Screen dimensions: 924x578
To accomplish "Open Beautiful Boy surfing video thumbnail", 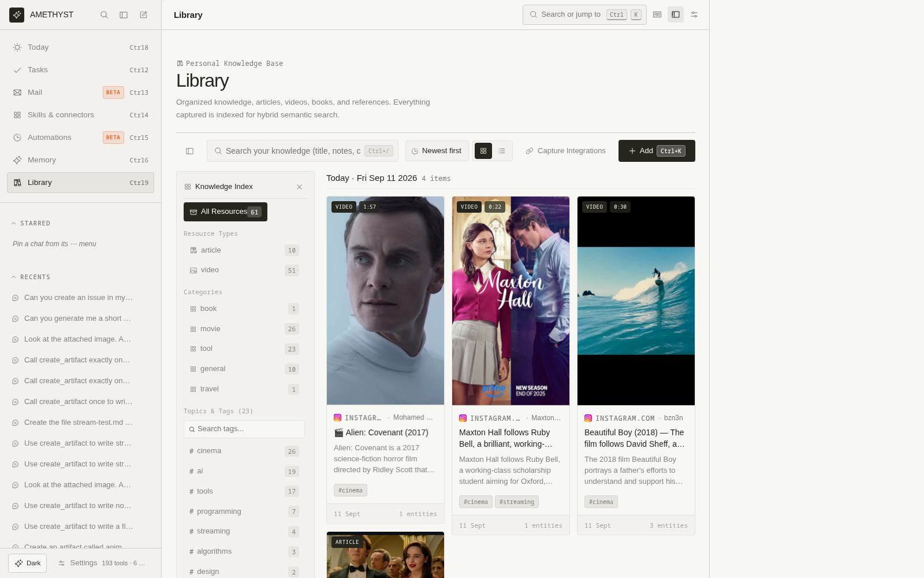I will (x=636, y=301).
